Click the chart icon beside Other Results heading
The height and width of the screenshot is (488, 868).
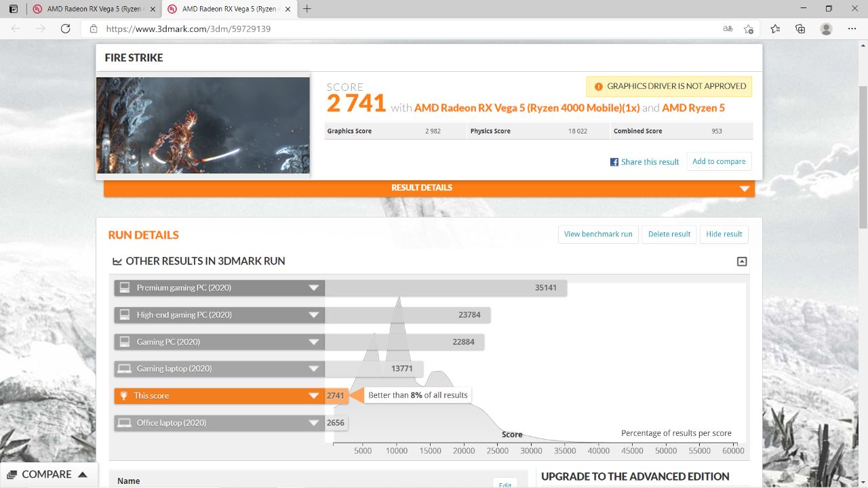tap(117, 261)
